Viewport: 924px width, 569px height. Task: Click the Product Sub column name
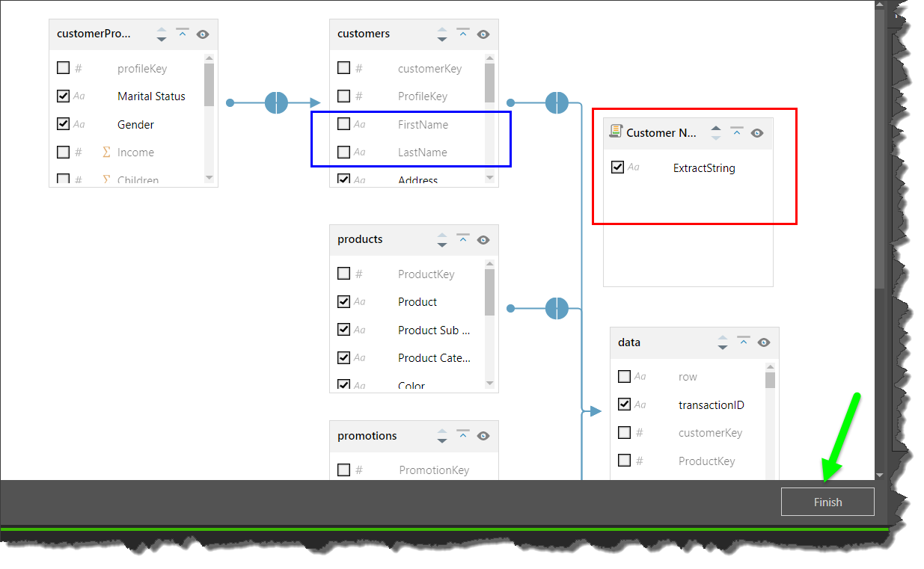pyautogui.click(x=434, y=330)
